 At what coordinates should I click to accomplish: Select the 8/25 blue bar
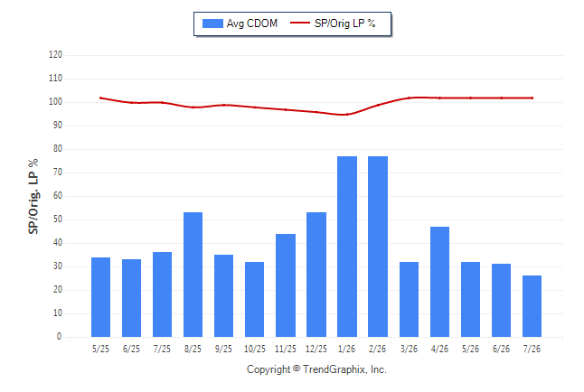tap(193, 275)
